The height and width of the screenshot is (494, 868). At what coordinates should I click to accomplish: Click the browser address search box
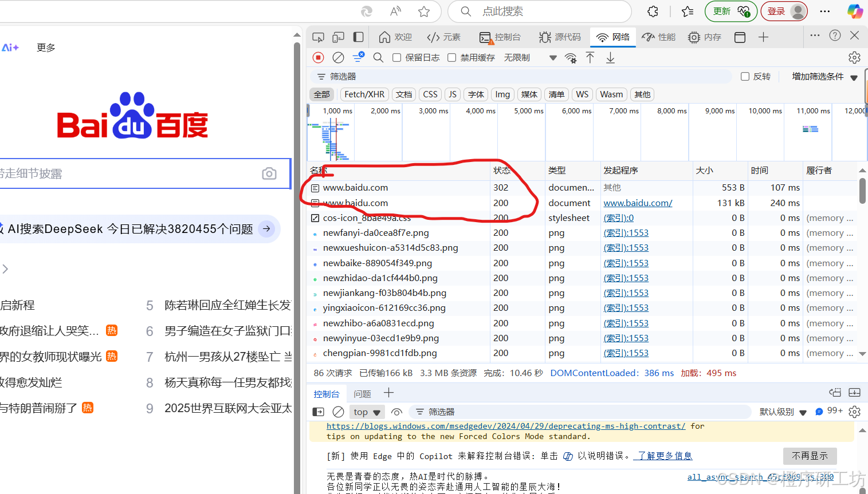pyautogui.click(x=539, y=11)
